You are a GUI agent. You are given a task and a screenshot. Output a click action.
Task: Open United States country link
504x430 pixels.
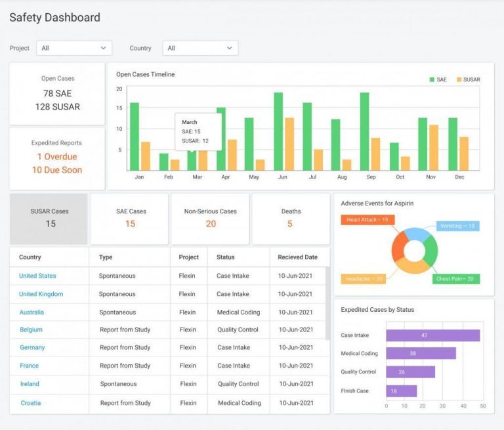(37, 276)
